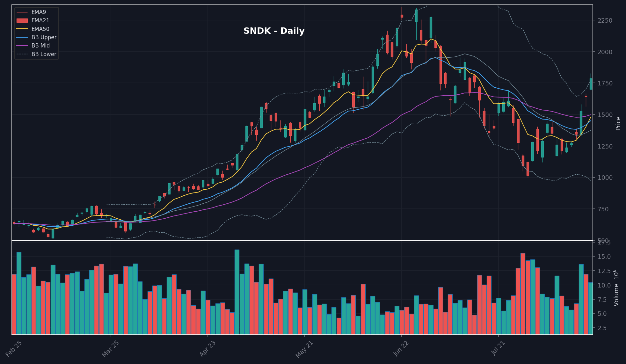Image resolution: width=626 pixels, height=364 pixels.
Task: Click the BB Upper legend label
Action: tap(44, 37)
